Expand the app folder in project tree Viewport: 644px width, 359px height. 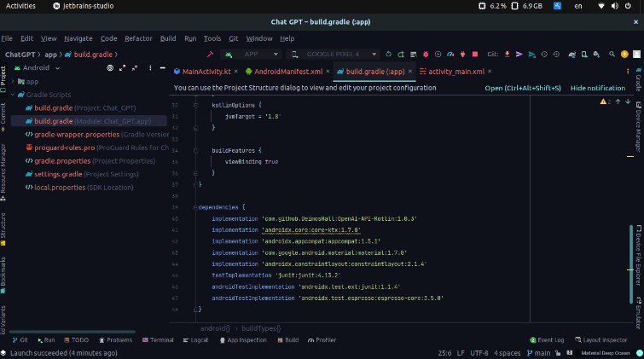(13, 81)
